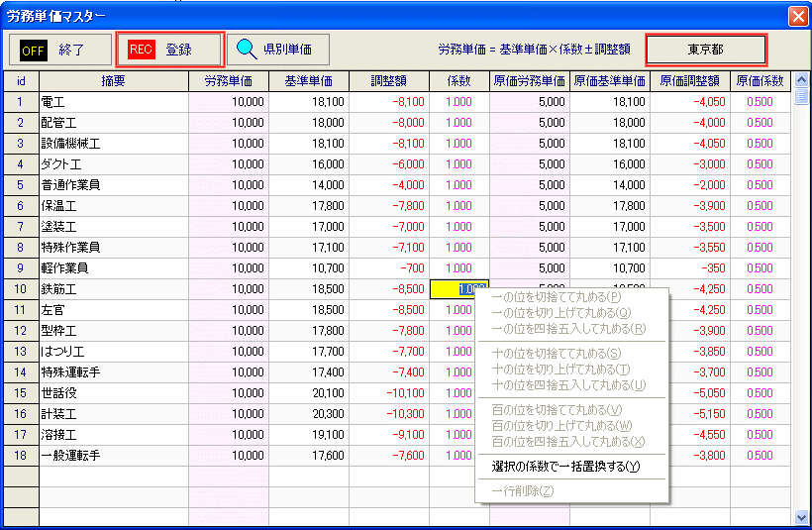The image size is (812, 530).
Task: Click the 調整額 column header
Action: [x=388, y=81]
